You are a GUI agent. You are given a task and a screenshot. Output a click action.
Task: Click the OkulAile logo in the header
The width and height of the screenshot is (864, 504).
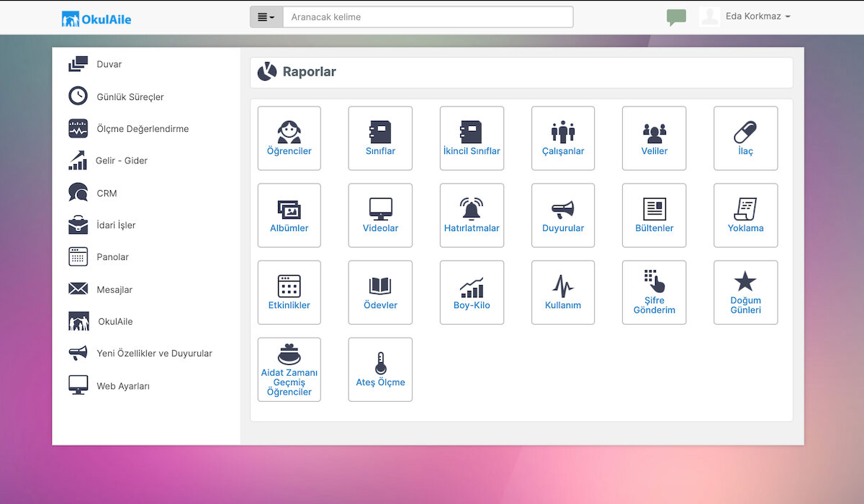(96, 19)
